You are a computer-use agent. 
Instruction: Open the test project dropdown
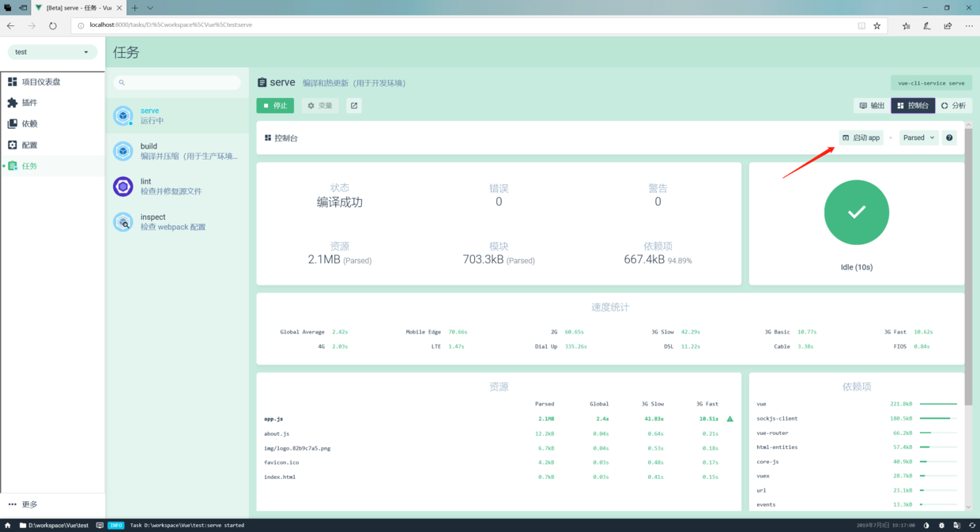[x=52, y=52]
